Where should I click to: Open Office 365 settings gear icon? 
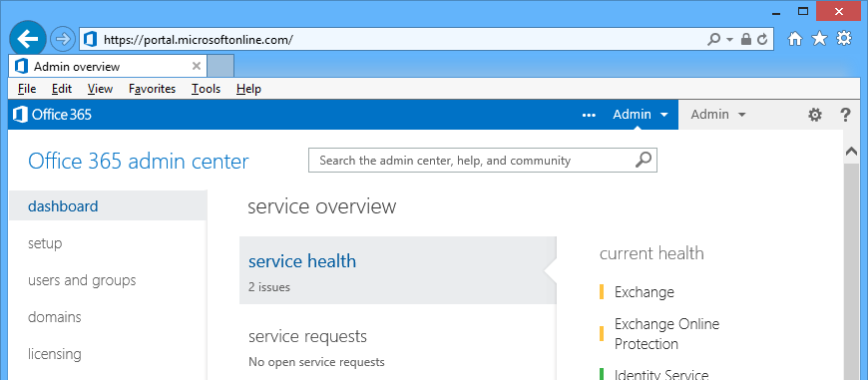[815, 115]
